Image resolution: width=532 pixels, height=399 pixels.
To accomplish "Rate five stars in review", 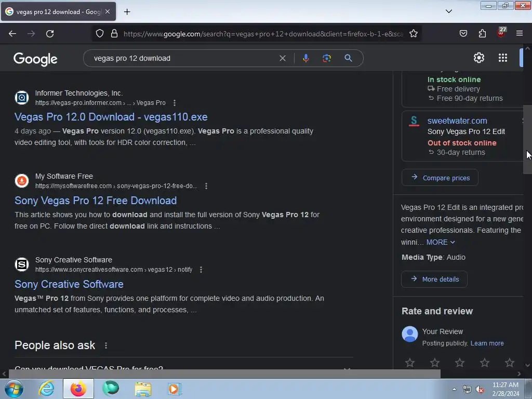I will pyautogui.click(x=510, y=363).
